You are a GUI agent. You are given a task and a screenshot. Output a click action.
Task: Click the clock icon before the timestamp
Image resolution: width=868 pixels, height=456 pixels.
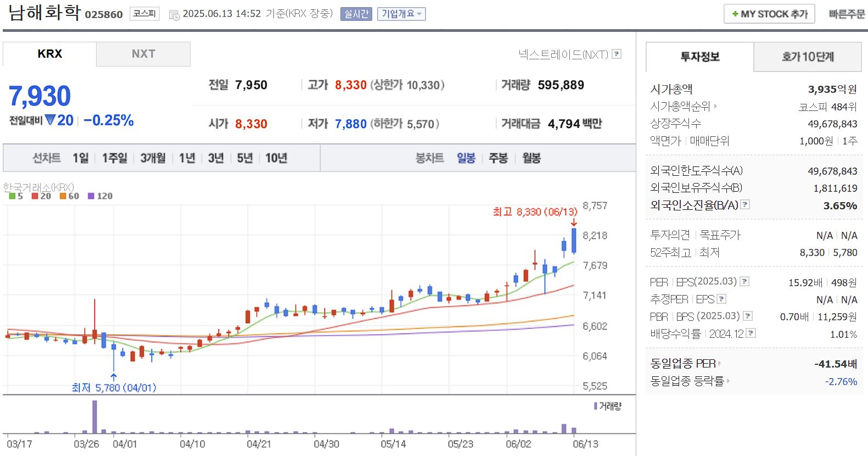coord(174,15)
